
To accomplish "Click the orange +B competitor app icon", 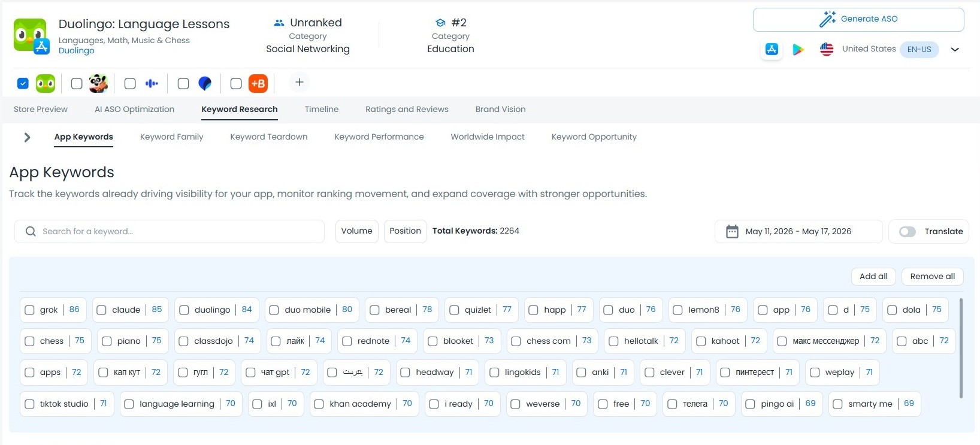I will pyautogui.click(x=258, y=83).
